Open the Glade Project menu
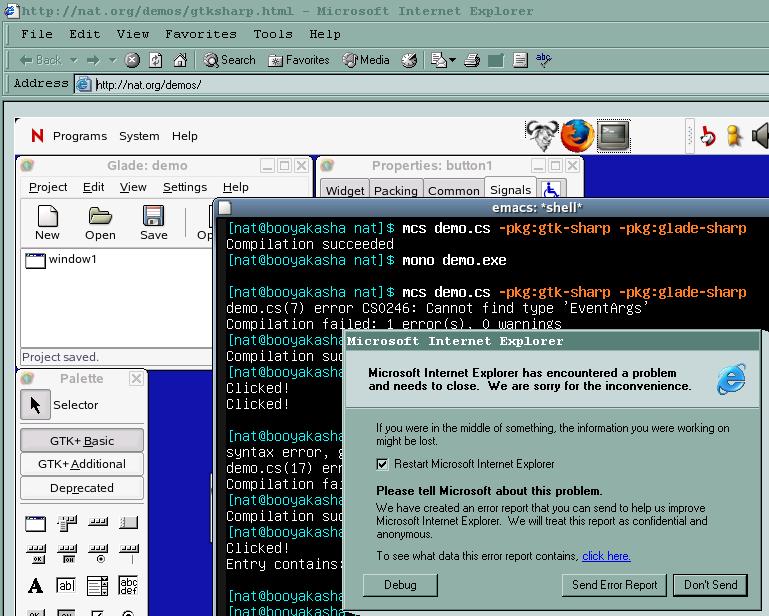 [48, 187]
